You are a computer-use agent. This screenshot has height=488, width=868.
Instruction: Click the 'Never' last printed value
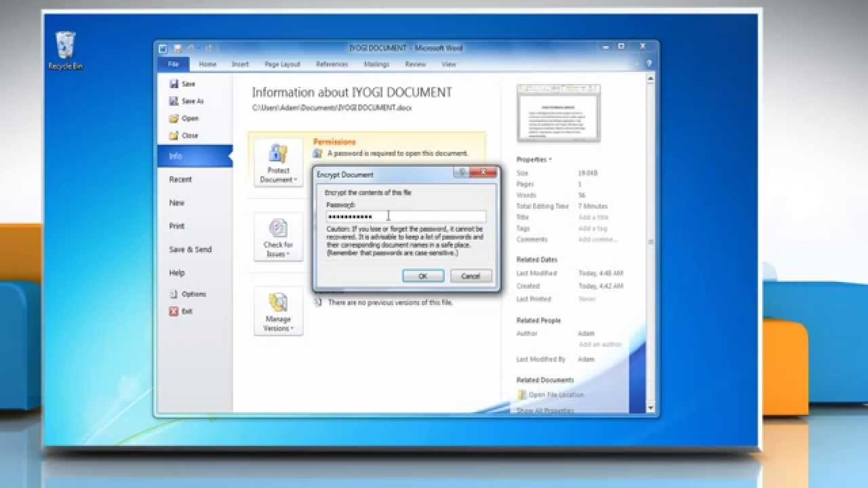(587, 299)
